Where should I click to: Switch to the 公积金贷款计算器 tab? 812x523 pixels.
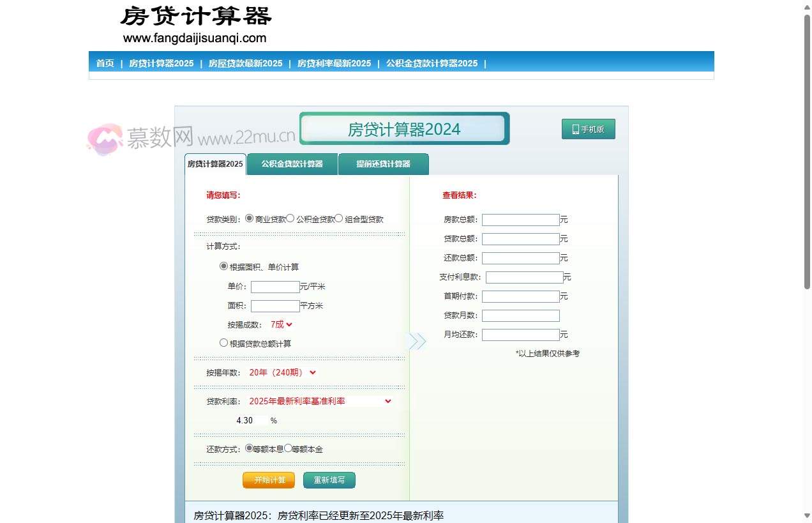click(291, 164)
